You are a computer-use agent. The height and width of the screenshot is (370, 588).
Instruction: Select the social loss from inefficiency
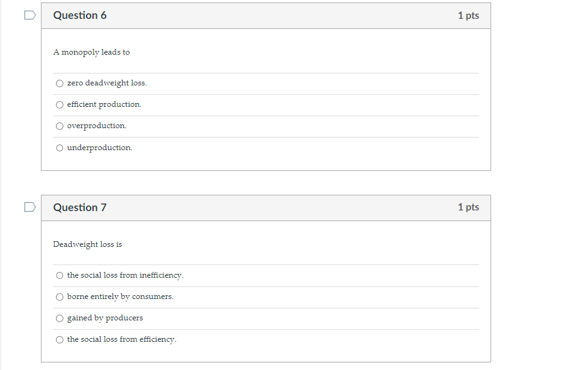(x=59, y=275)
